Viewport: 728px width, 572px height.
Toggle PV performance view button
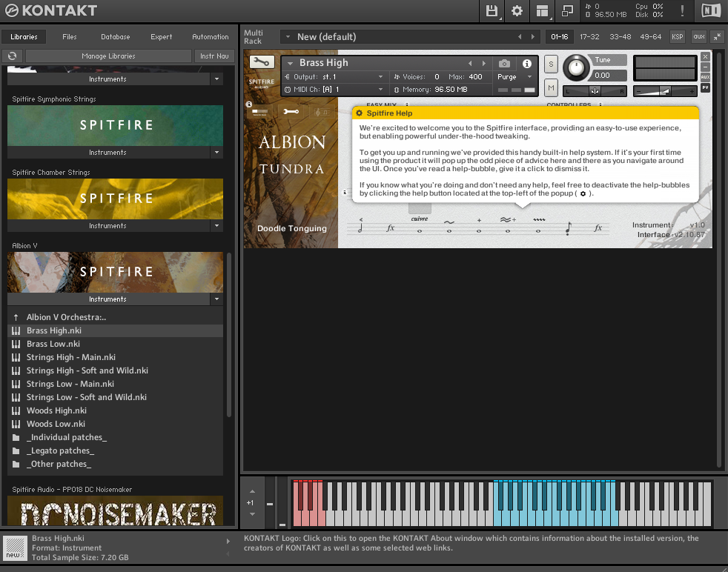[705, 87]
